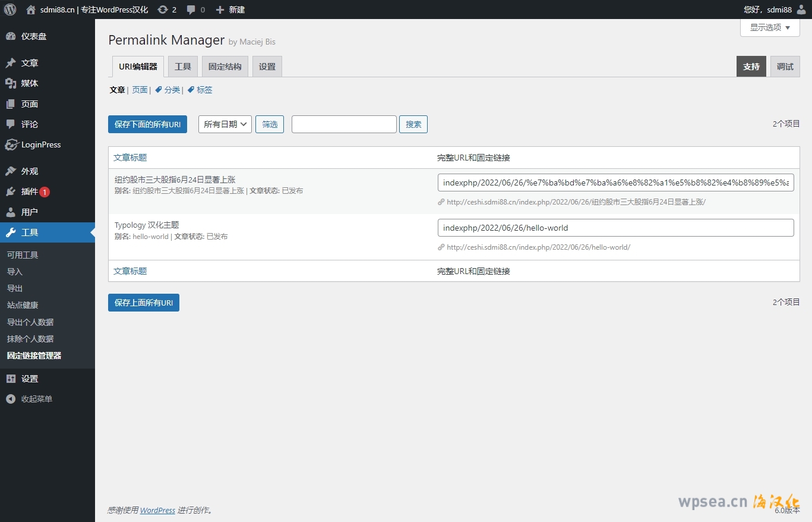Edit the hello-world URI input field
This screenshot has width=812, height=522.
point(615,228)
